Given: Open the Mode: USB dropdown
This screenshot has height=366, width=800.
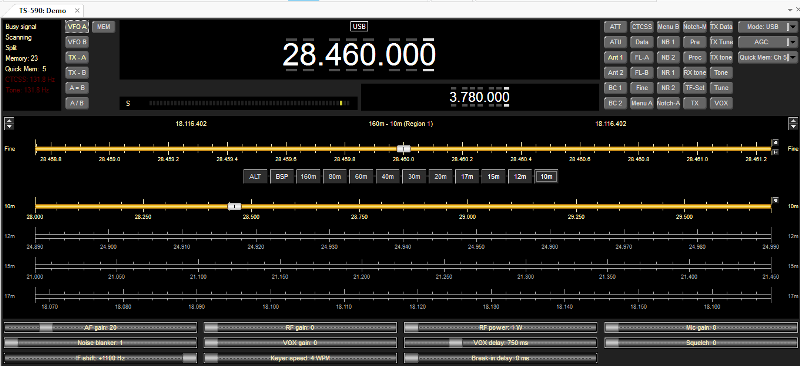Looking at the screenshot, I should pos(767,27).
